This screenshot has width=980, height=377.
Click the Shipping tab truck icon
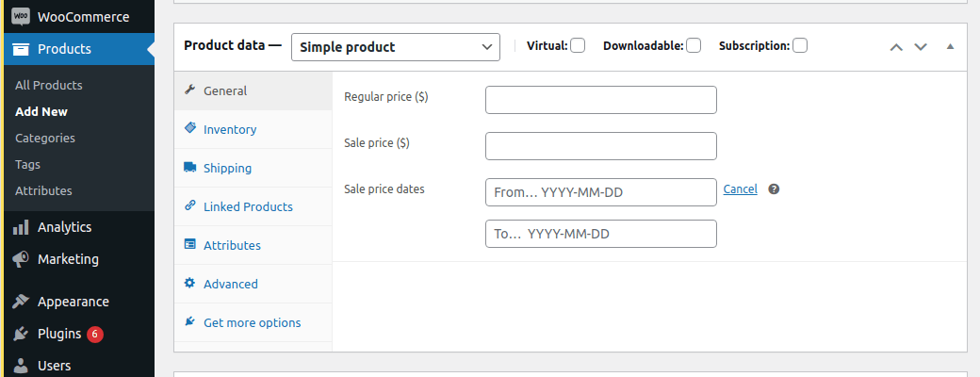[190, 167]
